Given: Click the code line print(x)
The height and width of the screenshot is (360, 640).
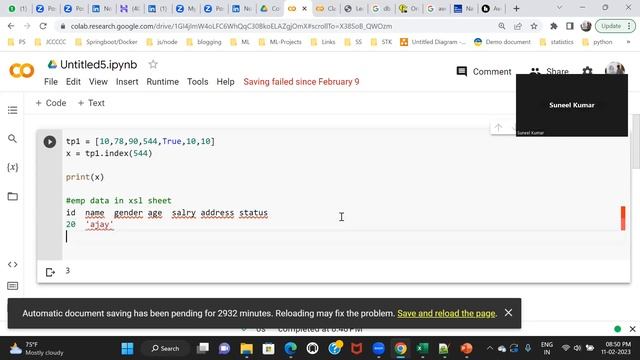Looking at the screenshot, I should coord(85,177).
